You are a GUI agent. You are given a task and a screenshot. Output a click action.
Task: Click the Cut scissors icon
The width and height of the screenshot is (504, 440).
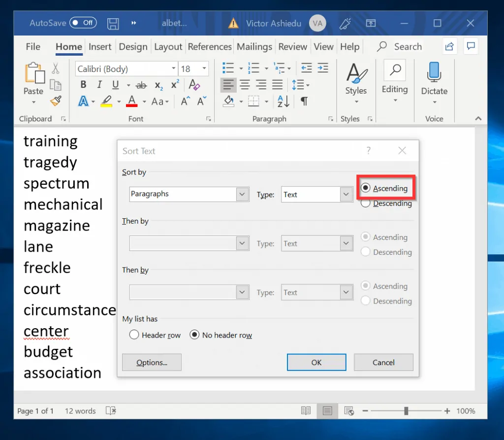tap(56, 68)
